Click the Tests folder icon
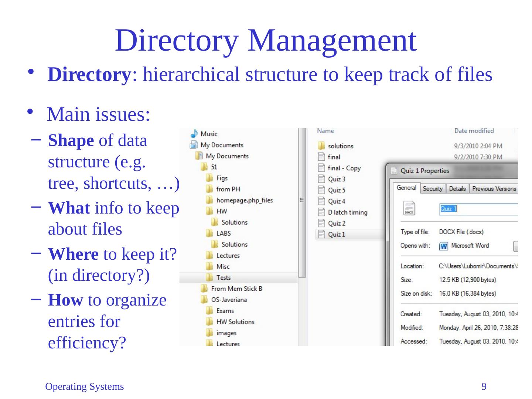 [x=209, y=277]
